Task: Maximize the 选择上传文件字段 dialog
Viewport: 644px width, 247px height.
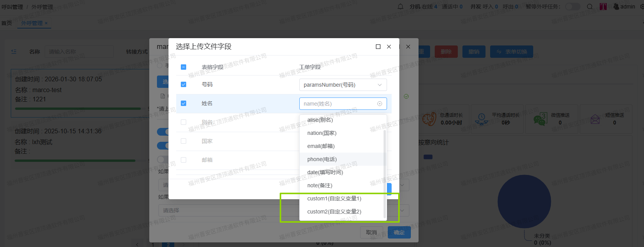Action: point(378,47)
